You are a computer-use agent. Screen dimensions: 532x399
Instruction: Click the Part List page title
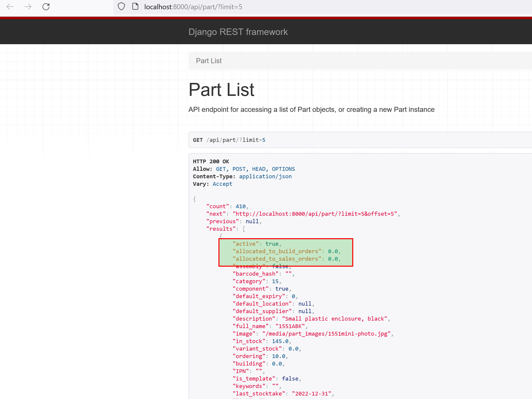pyautogui.click(x=221, y=89)
